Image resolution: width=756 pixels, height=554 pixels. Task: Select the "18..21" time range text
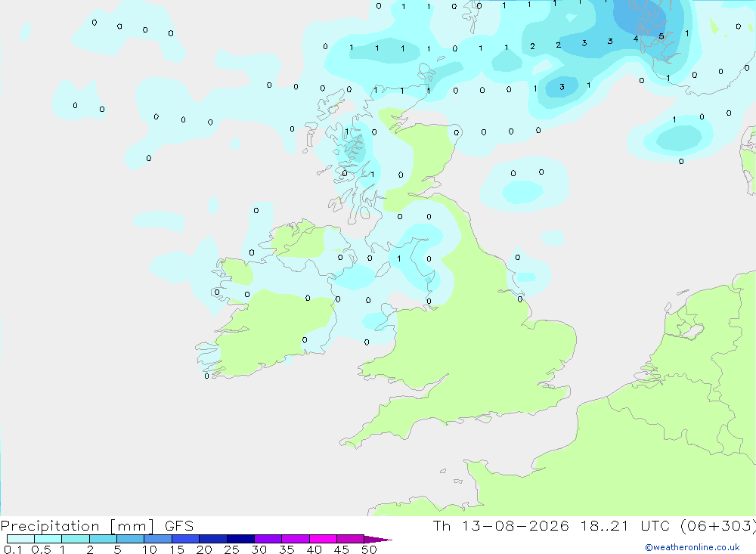coord(604,525)
